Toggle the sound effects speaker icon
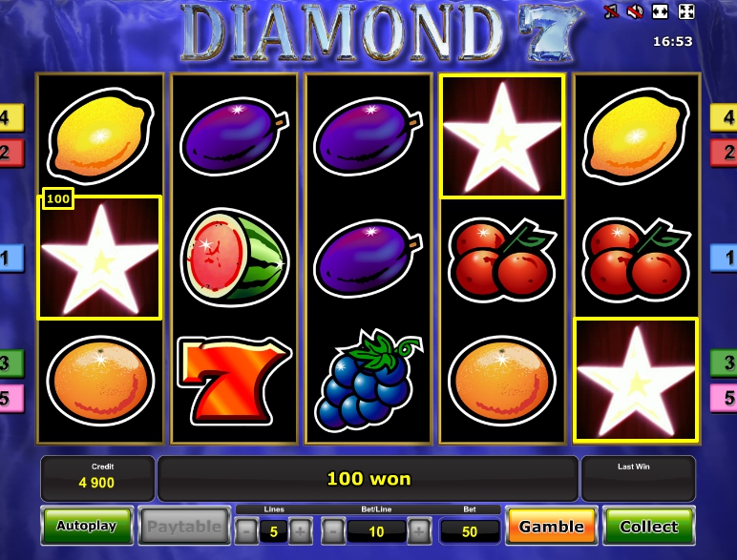 point(635,11)
